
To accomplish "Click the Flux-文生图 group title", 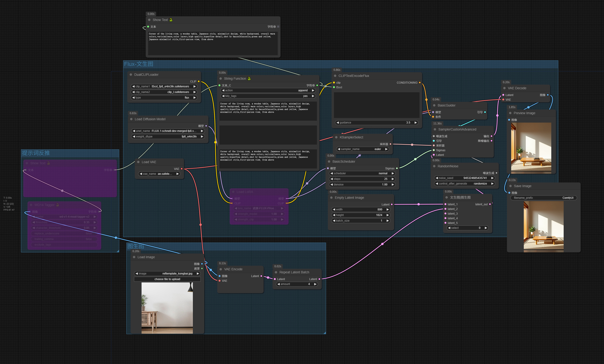I will 139,64.
